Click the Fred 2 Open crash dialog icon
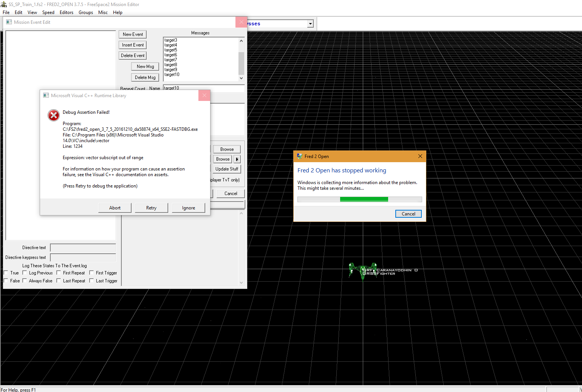Viewport: 582px width, 392px height. point(299,156)
